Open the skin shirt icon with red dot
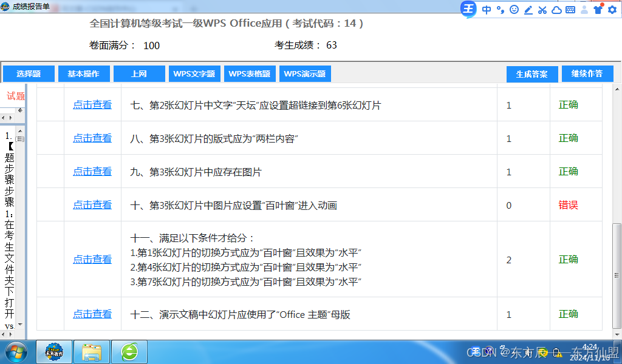 598,8
